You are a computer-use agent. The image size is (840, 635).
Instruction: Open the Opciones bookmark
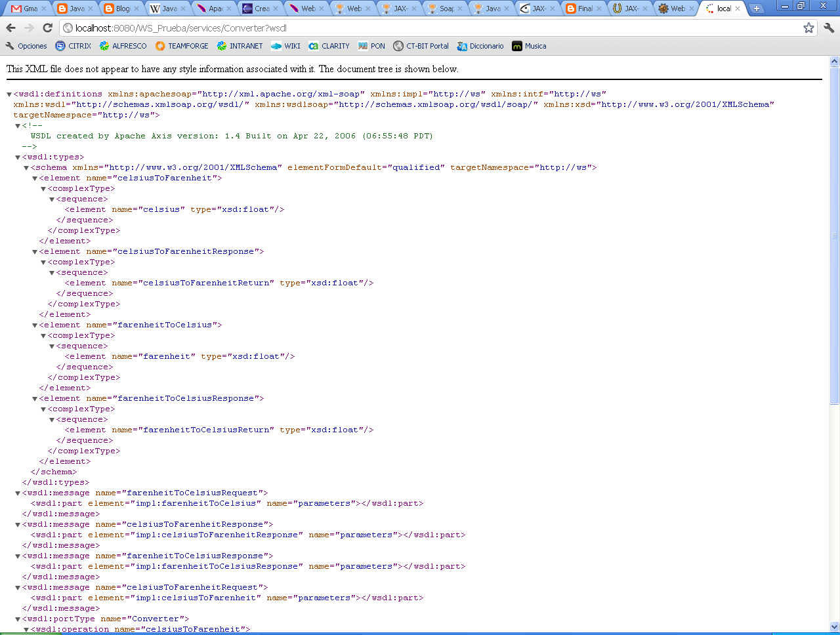[26, 46]
